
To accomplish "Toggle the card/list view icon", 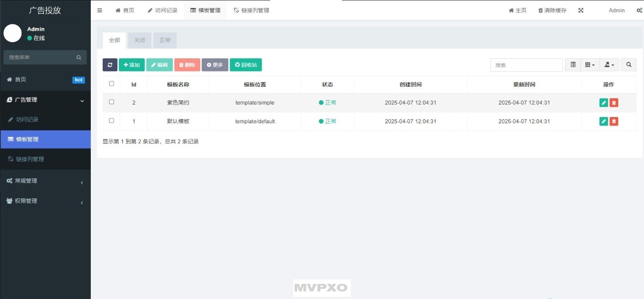I will coord(573,65).
